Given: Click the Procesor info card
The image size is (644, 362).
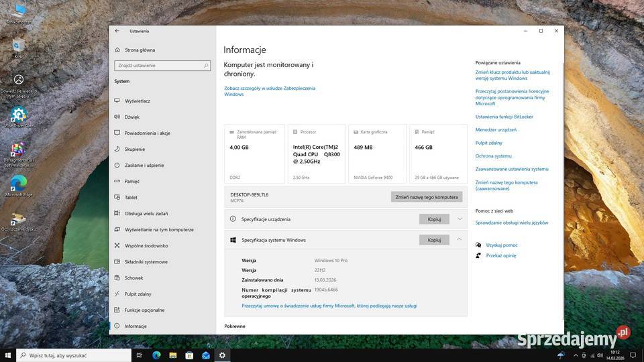Looking at the screenshot, I should pyautogui.click(x=317, y=154).
